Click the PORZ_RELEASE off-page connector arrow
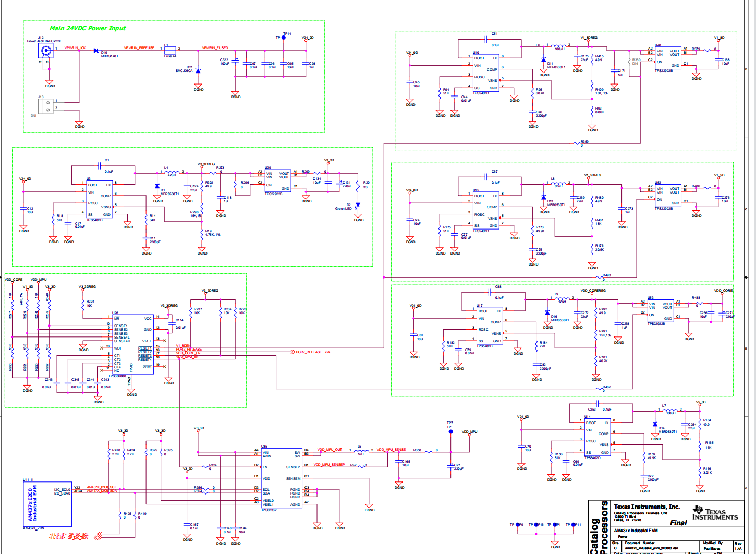Screen dimensions: 756x554 pyautogui.click(x=292, y=352)
